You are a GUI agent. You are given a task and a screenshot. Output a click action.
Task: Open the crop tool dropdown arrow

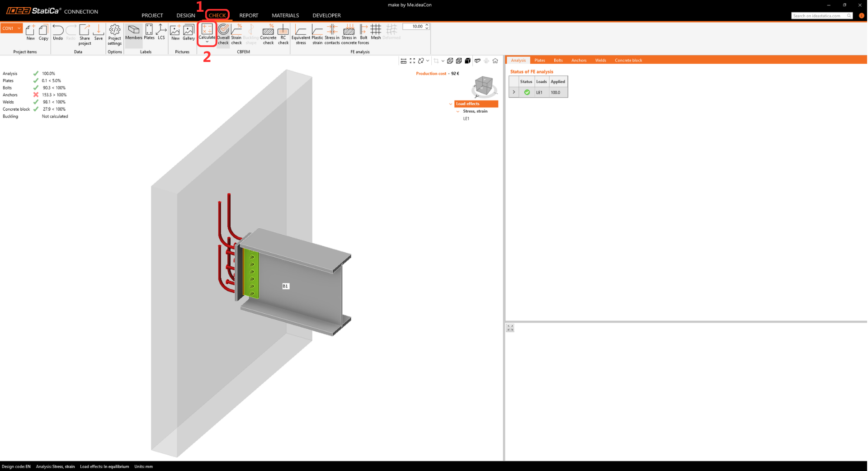[443, 61]
